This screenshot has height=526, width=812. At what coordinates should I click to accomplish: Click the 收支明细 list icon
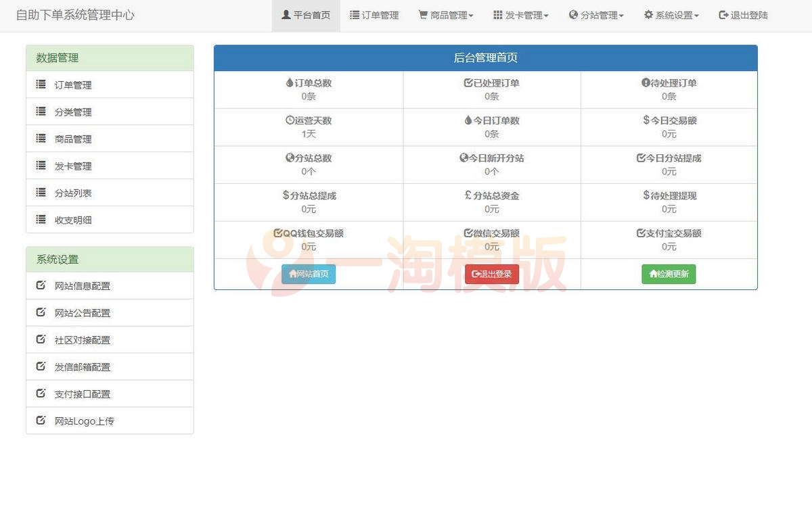(41, 219)
